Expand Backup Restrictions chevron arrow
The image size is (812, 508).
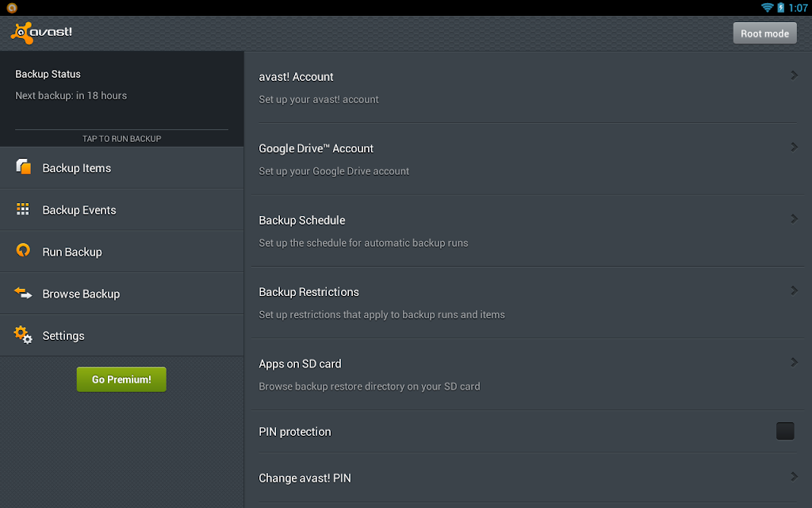coord(794,291)
